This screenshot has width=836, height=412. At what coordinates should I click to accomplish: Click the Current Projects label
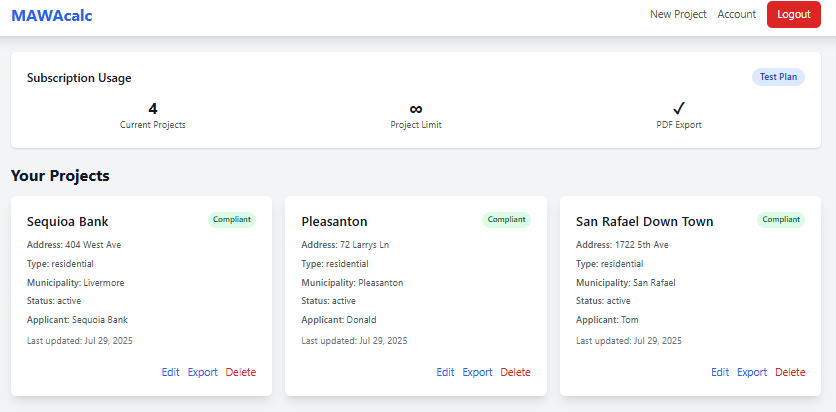pyautogui.click(x=152, y=125)
